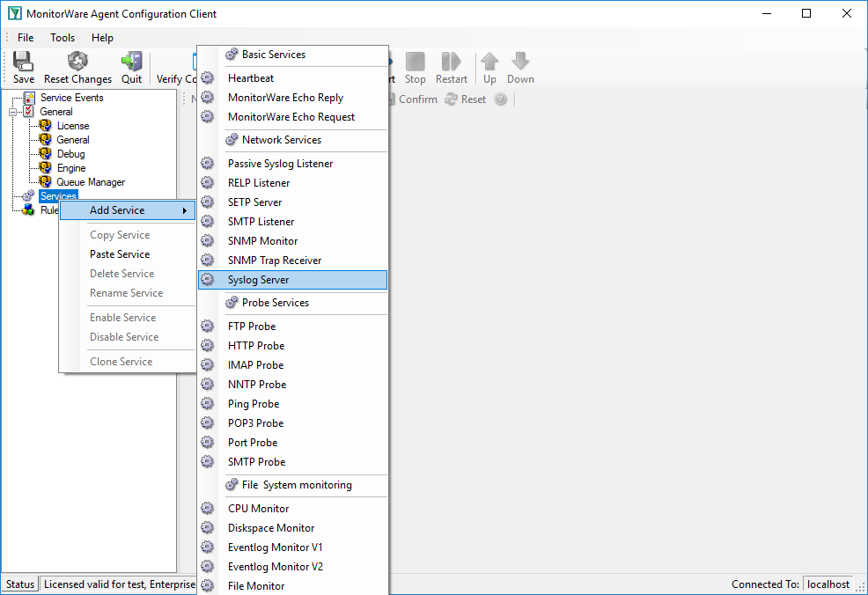868x595 pixels.
Task: Choose MonitorWare Echo Request service
Action: [x=293, y=117]
